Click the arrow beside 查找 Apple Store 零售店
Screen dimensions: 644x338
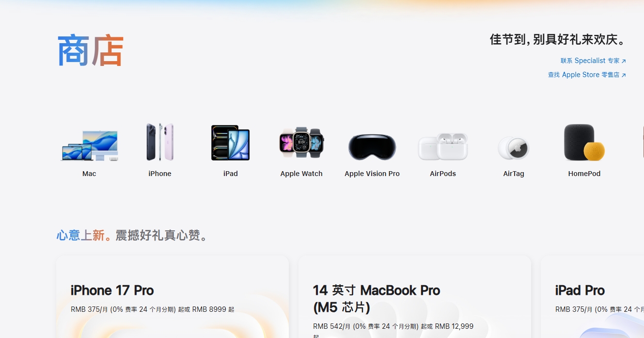coord(624,75)
